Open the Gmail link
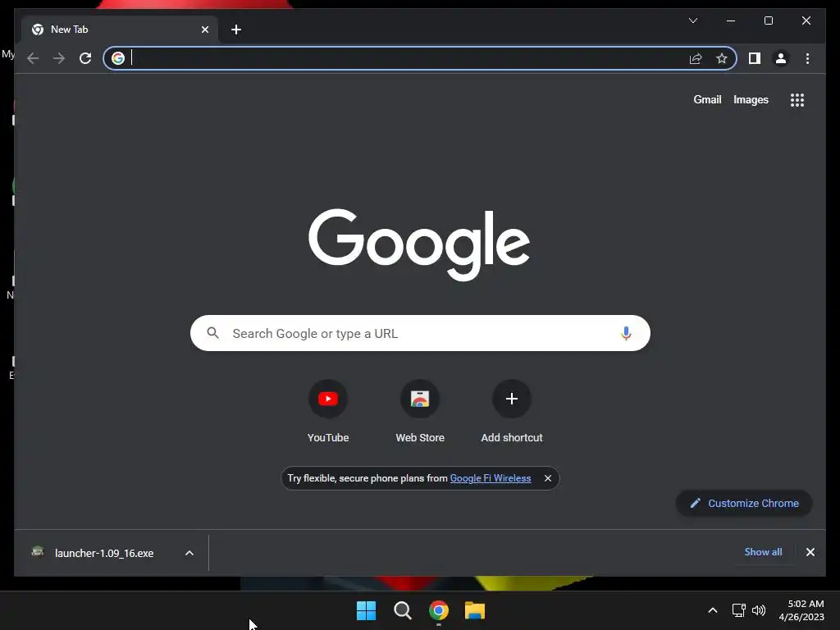840x630 pixels. (x=707, y=99)
